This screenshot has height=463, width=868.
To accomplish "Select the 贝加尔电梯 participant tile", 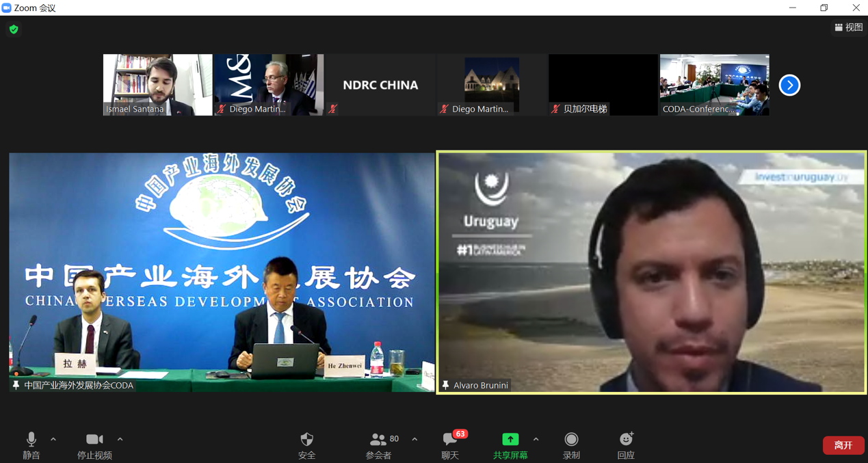I will coord(603,85).
